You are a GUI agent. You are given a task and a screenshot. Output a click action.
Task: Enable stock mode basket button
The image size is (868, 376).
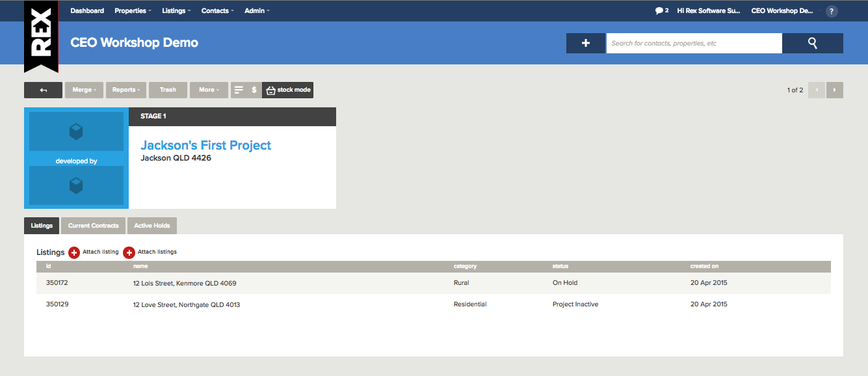pos(288,90)
